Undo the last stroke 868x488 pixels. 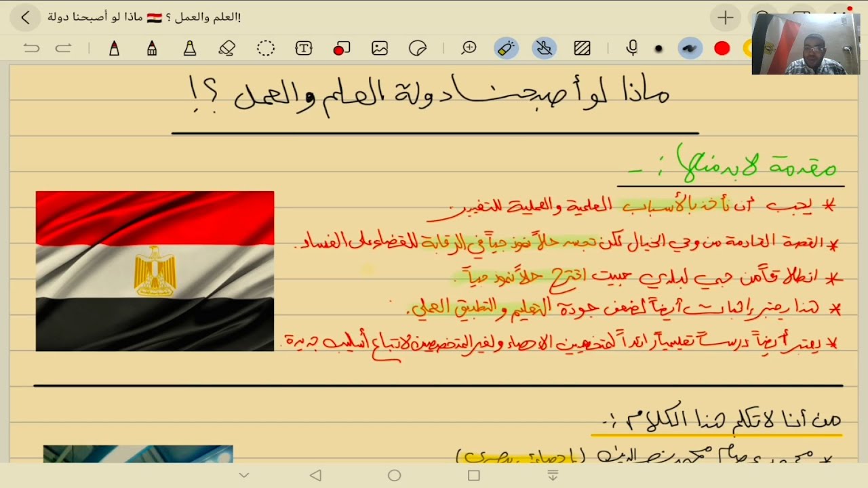click(31, 48)
